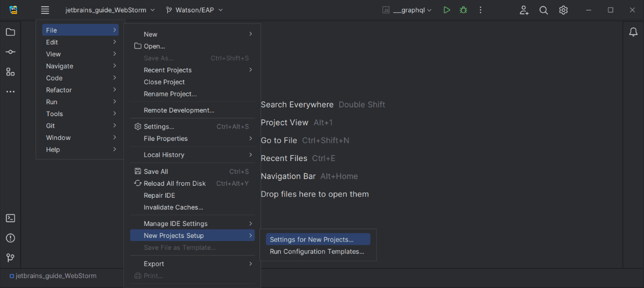
Task: Click the Code With Me icon
Action: (x=524, y=10)
